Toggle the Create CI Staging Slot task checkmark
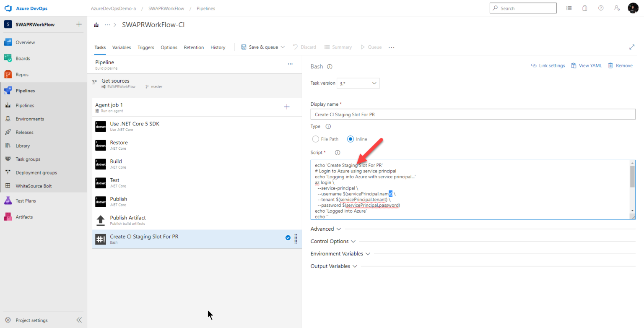 (288, 238)
